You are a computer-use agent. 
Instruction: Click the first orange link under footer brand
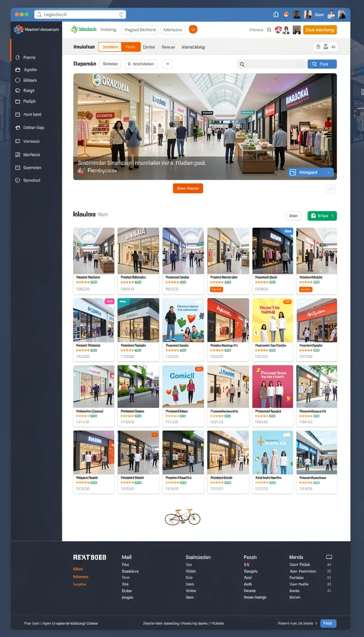[x=78, y=569]
